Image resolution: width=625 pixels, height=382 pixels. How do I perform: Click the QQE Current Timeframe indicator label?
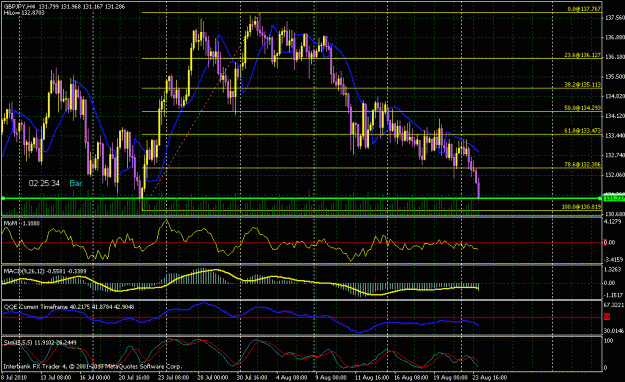(69, 307)
